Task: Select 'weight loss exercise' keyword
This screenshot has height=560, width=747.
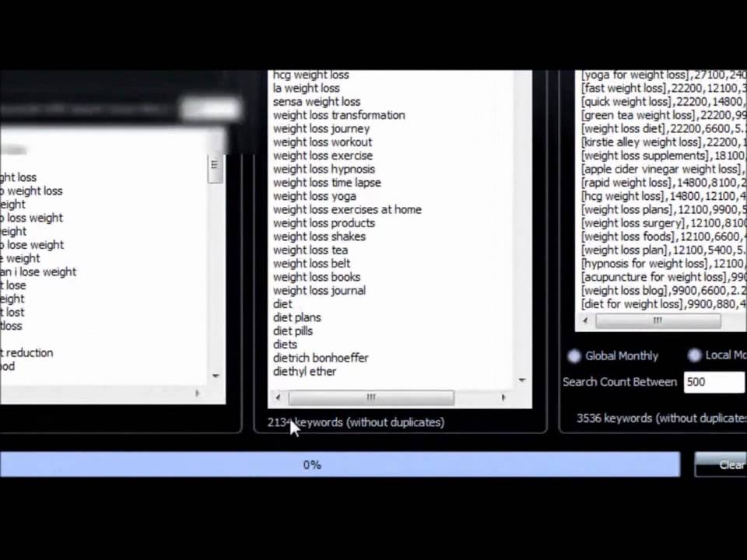Action: [323, 156]
